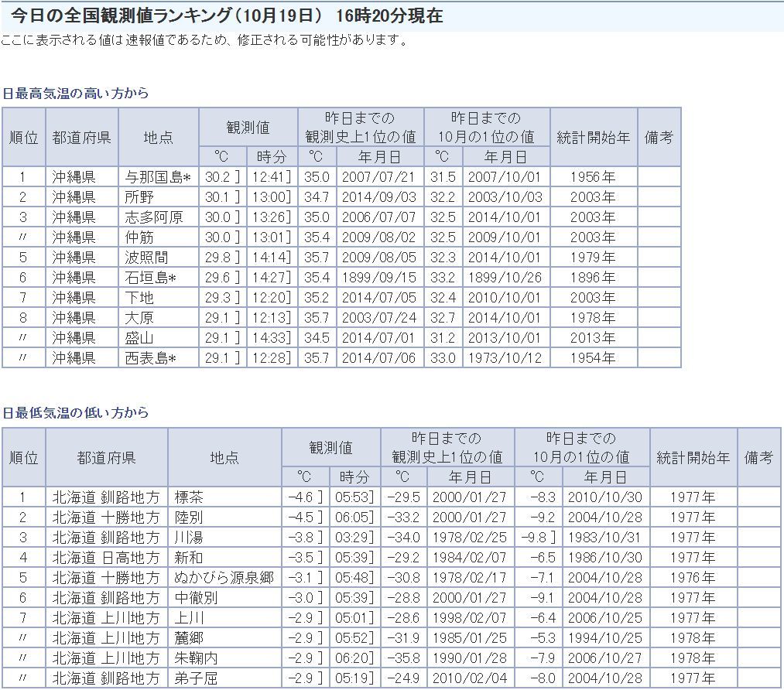This screenshot has width=784, height=690.
Task: Click the -3.5 ] observed temperature value
Action: click(x=306, y=558)
